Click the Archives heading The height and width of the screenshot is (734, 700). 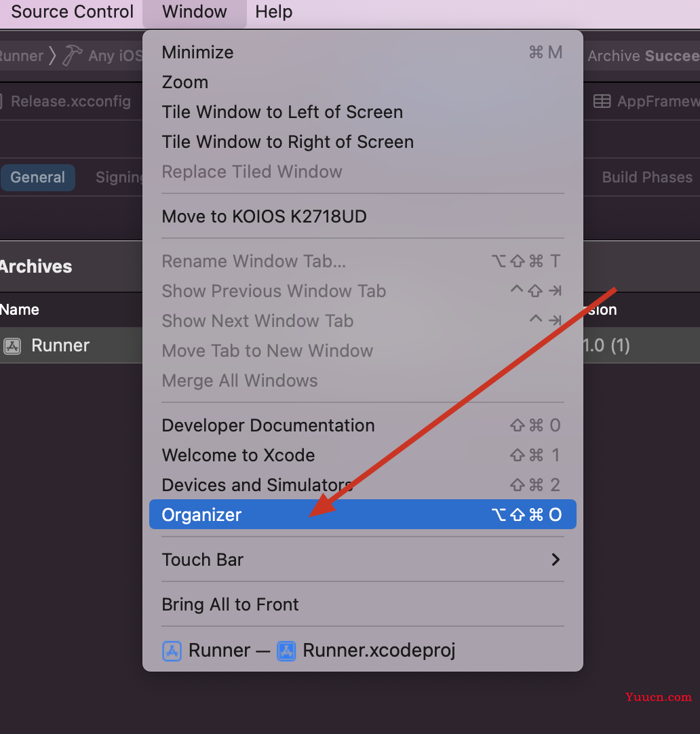(35, 267)
